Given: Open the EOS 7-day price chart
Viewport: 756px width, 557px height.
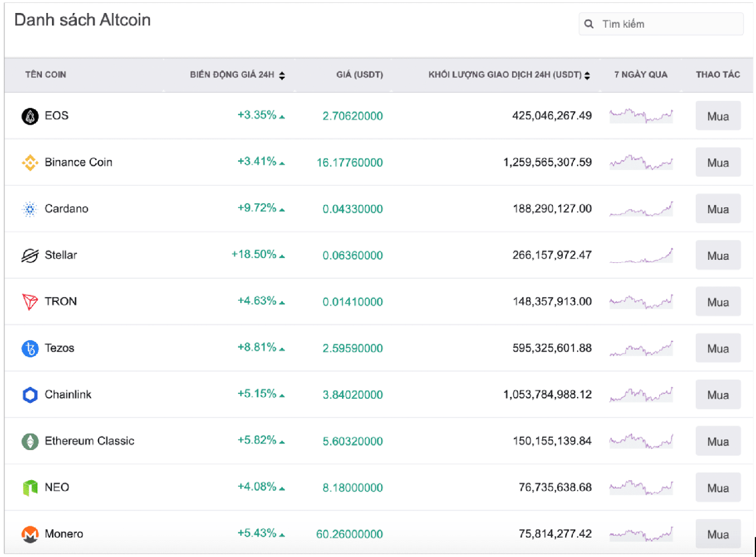Looking at the screenshot, I should (641, 115).
